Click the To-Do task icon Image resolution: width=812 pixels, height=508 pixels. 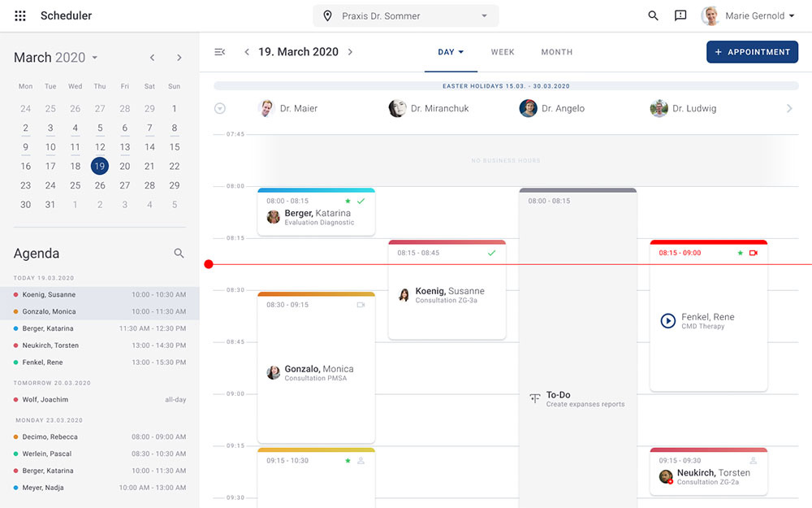click(534, 398)
